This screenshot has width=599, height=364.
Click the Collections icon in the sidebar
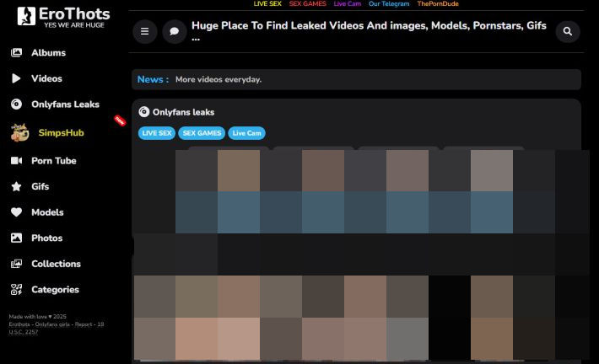(x=16, y=264)
